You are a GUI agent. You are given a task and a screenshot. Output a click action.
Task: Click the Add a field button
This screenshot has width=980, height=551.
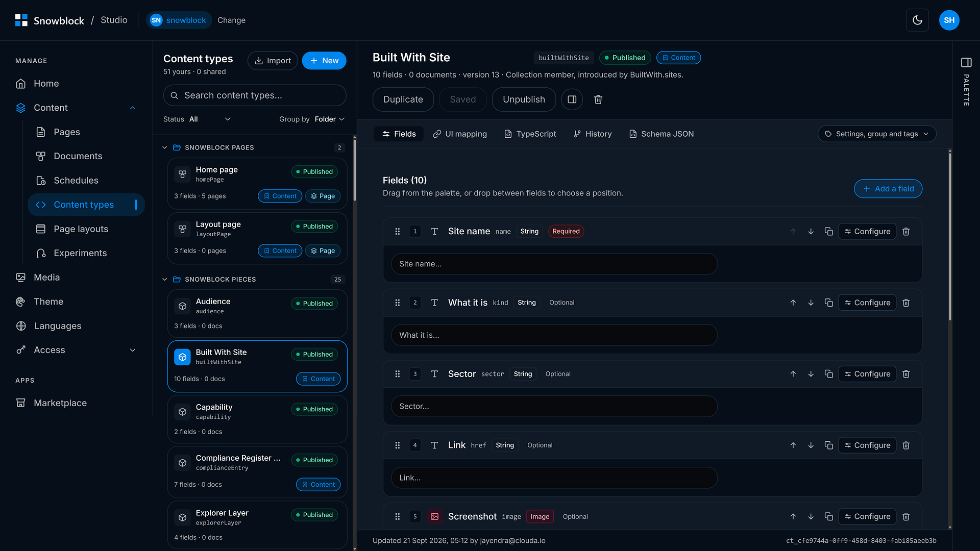[x=888, y=189]
